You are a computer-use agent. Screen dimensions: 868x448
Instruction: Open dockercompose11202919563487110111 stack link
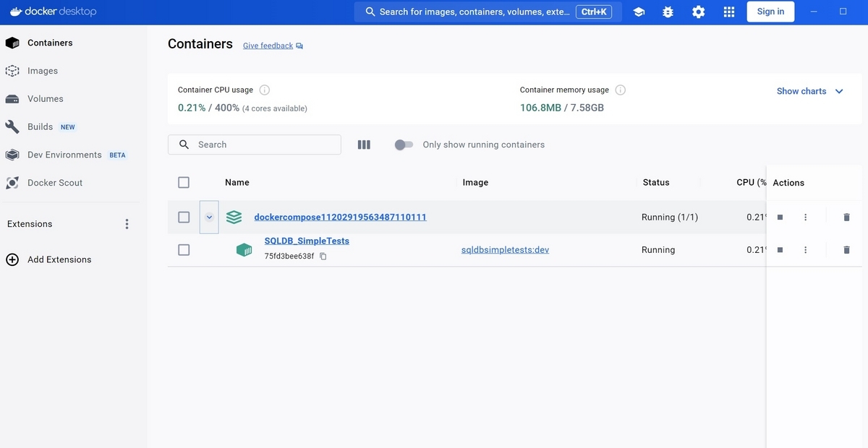(340, 217)
